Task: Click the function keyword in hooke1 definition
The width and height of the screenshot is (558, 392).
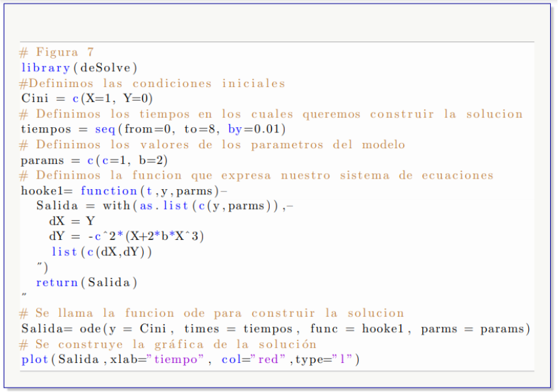Action: 108,191
